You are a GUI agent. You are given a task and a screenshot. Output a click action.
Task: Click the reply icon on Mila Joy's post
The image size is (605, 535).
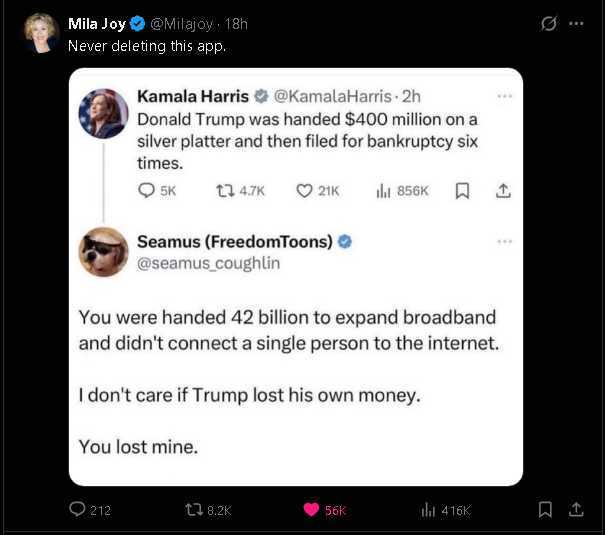[78, 510]
